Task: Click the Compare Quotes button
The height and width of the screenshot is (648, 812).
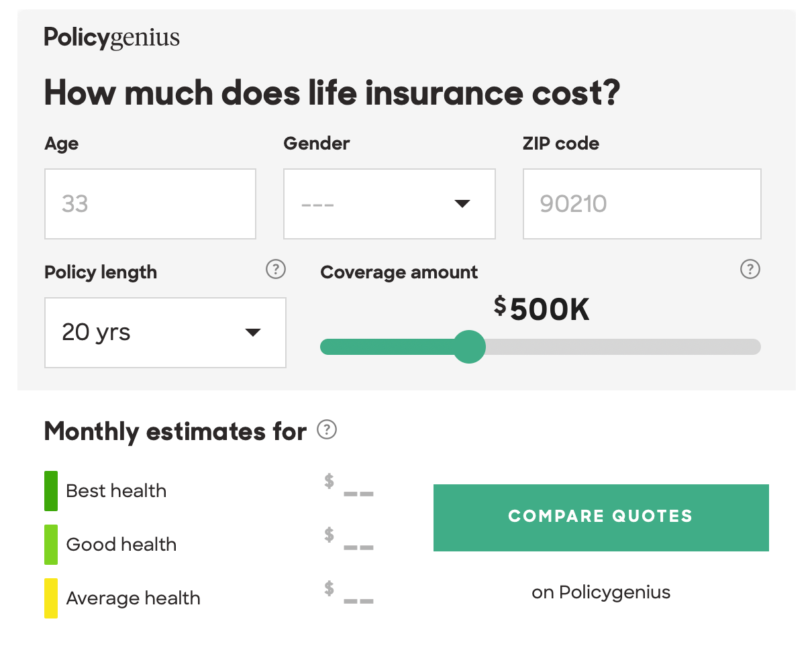Action: pyautogui.click(x=601, y=517)
